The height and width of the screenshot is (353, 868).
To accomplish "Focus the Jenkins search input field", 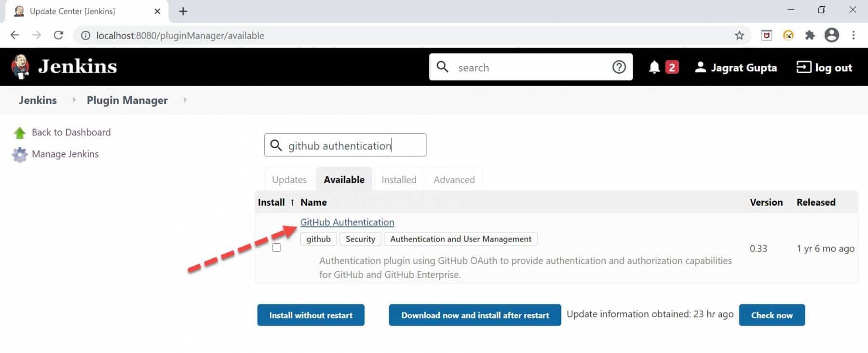I will (530, 67).
